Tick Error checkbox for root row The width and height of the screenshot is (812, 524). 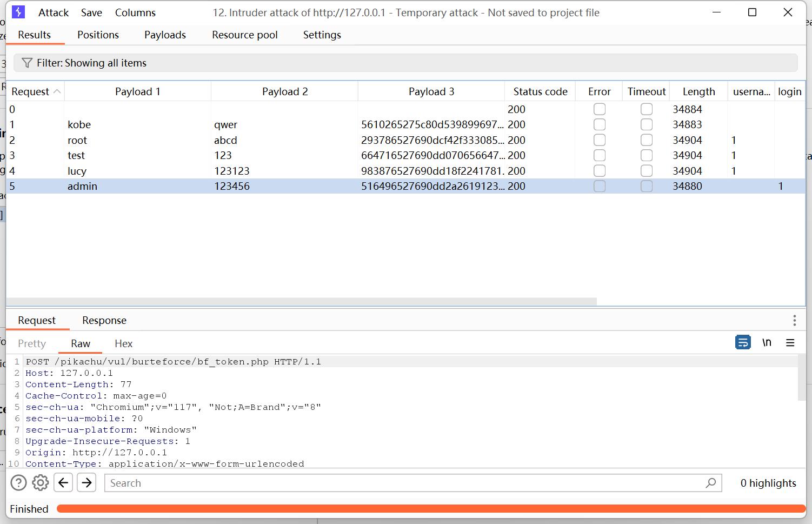pos(599,140)
